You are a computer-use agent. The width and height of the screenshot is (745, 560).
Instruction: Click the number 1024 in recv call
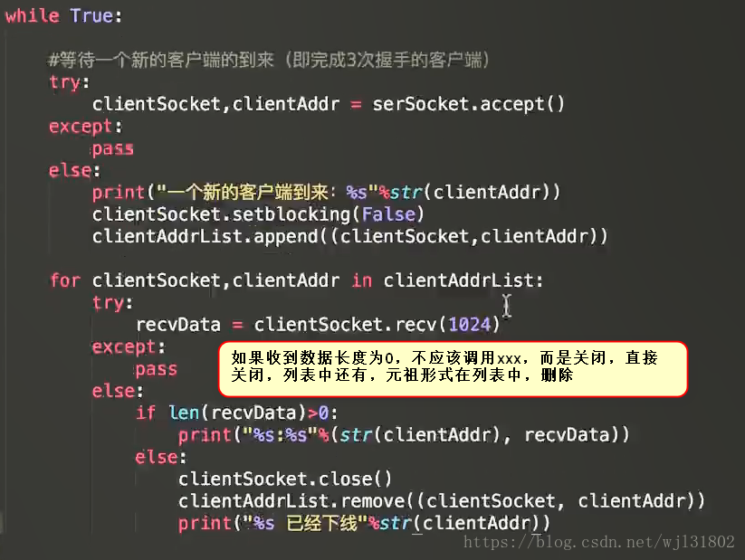tap(470, 325)
